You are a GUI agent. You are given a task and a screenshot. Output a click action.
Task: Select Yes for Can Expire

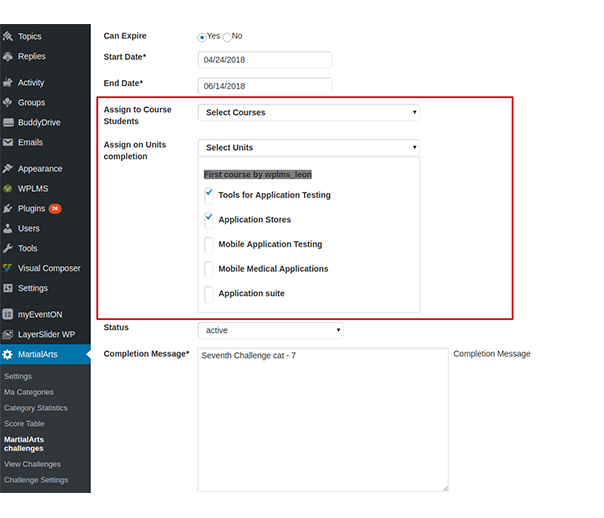(202, 37)
